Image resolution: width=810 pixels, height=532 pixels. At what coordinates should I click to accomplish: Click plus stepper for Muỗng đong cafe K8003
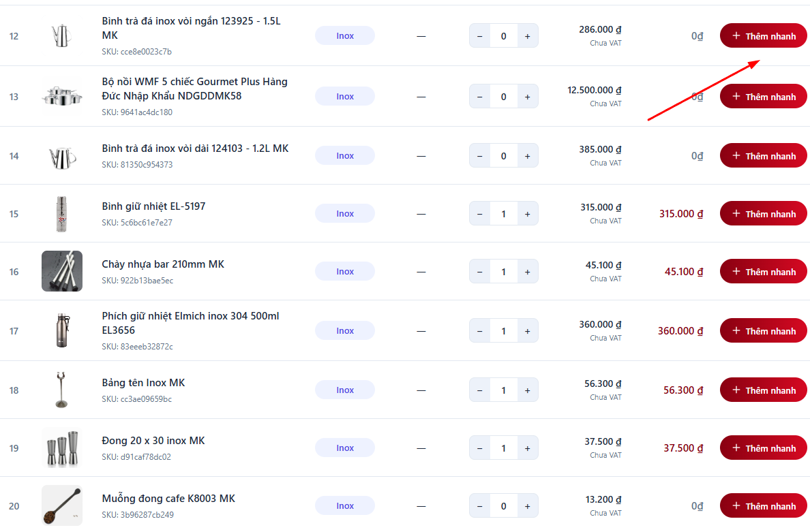527,506
